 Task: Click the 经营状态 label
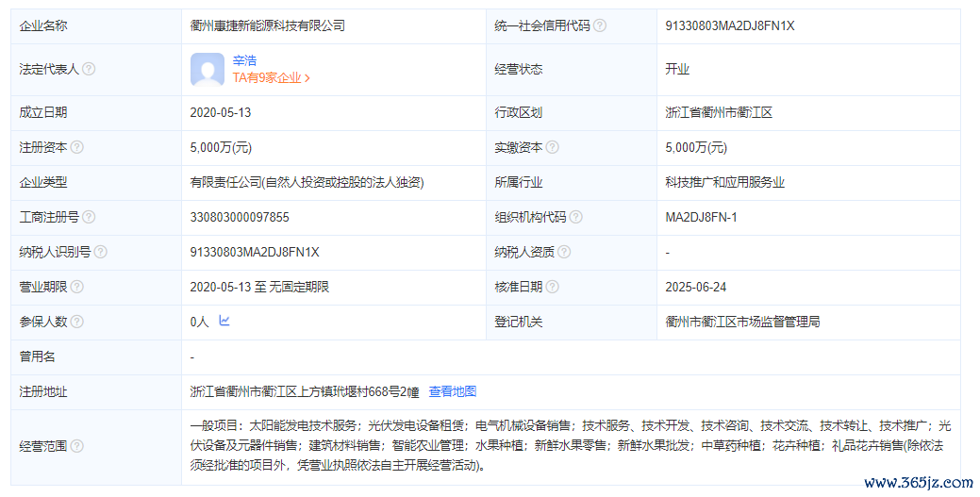(518, 69)
